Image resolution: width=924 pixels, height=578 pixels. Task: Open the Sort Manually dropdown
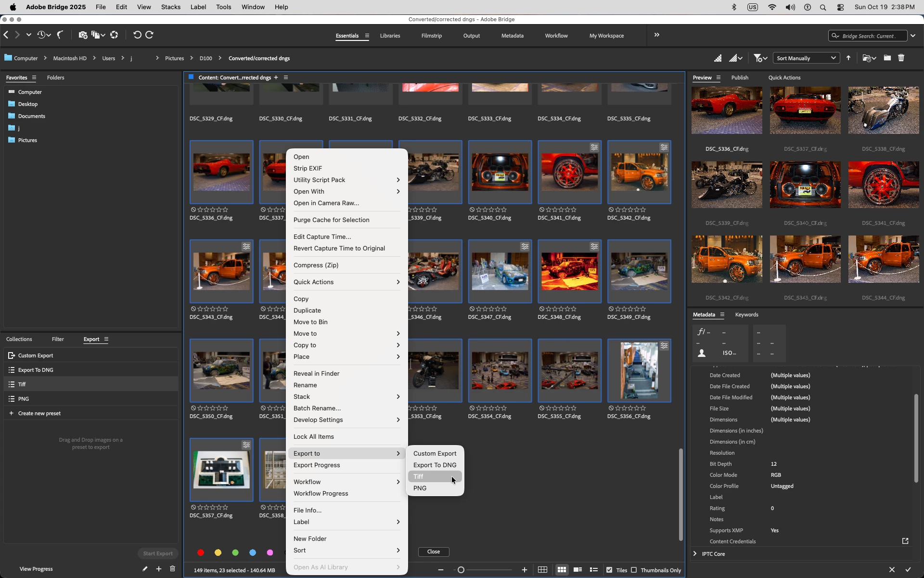tap(806, 58)
